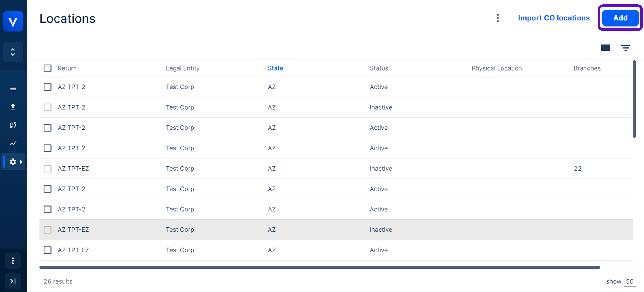The width and height of the screenshot is (644, 292).
Task: Select the last AZ TPT-EZ Active row checkbox
Action: point(47,250)
